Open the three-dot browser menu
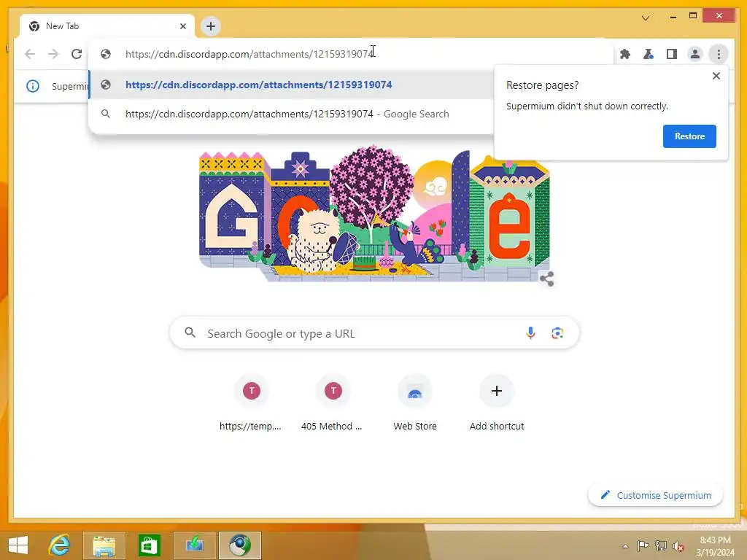 [719, 54]
